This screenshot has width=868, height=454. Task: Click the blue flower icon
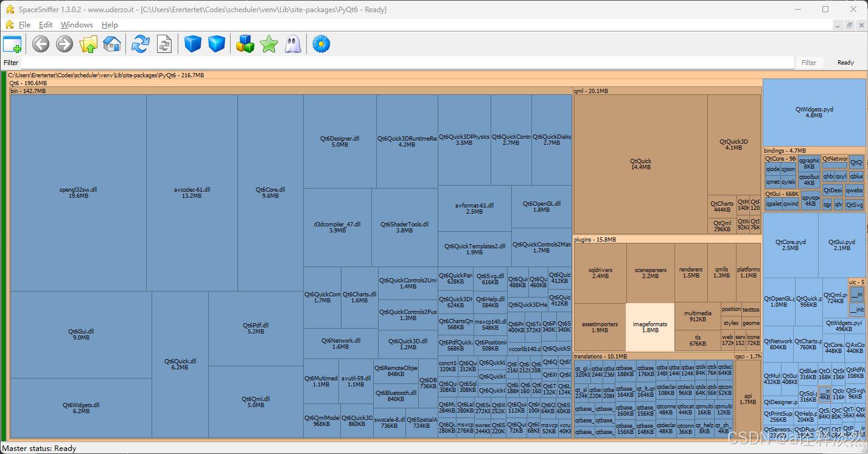click(321, 44)
